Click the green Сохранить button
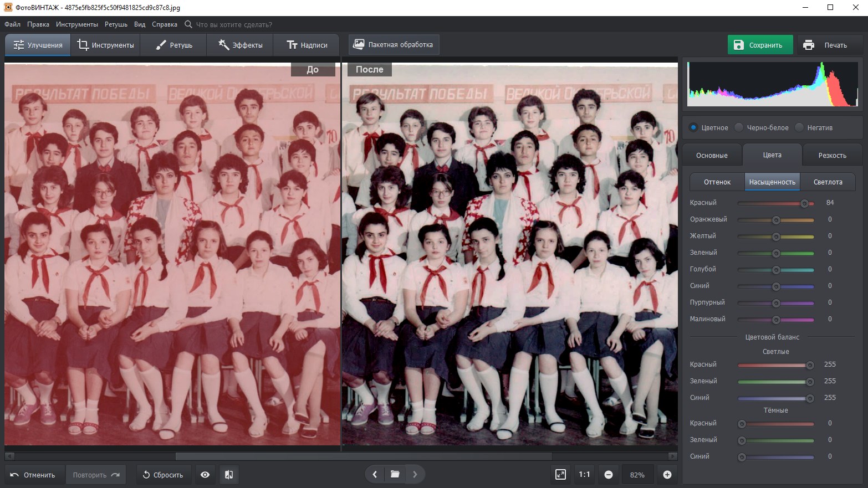Screen dimensions: 868x488 759,45
